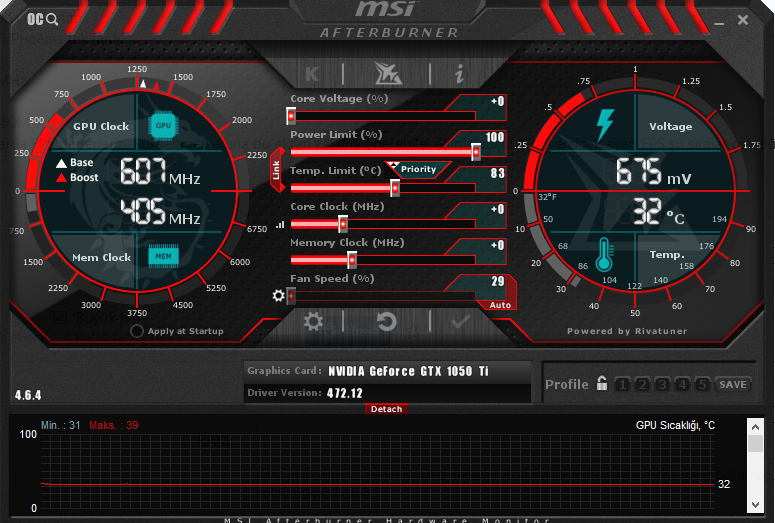Apply settings with the checkmark icon
Screen dimensions: 775x523
point(460,322)
